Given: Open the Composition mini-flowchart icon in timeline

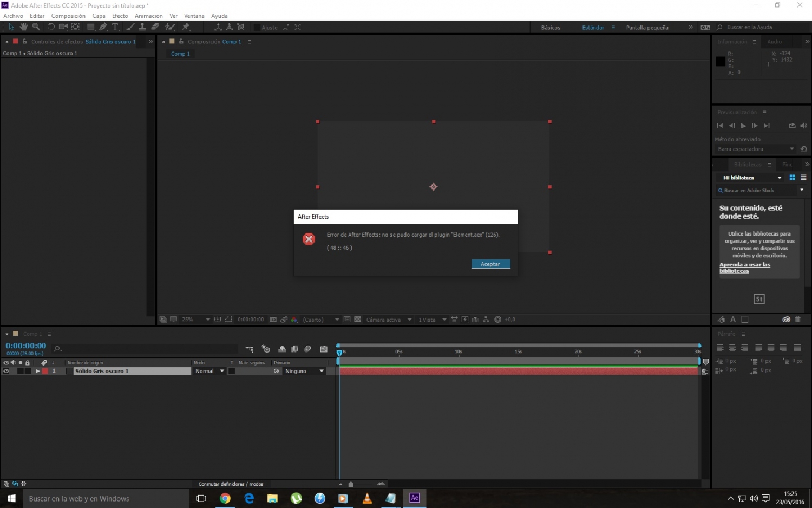Looking at the screenshot, I should tap(249, 349).
